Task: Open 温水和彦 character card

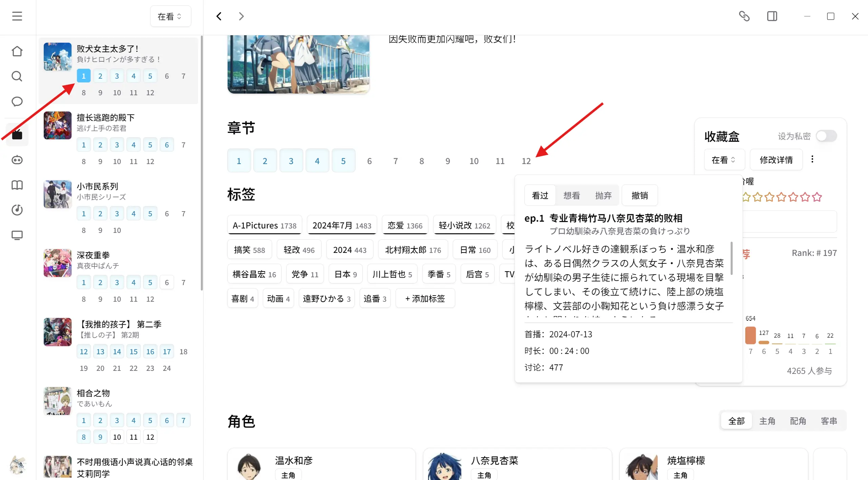Action: [321, 464]
